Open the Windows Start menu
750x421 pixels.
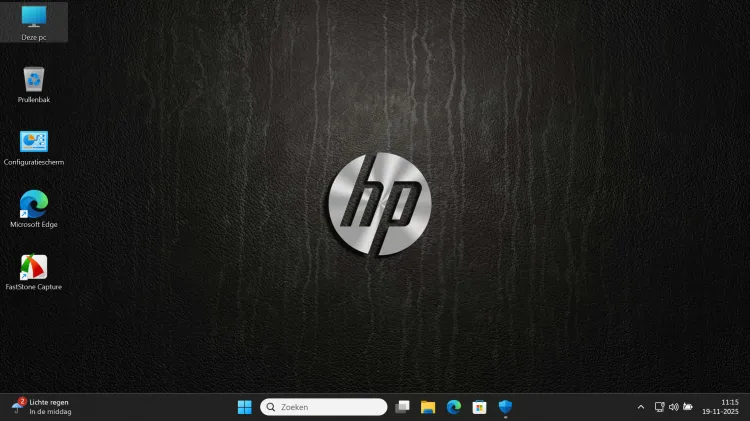point(244,407)
